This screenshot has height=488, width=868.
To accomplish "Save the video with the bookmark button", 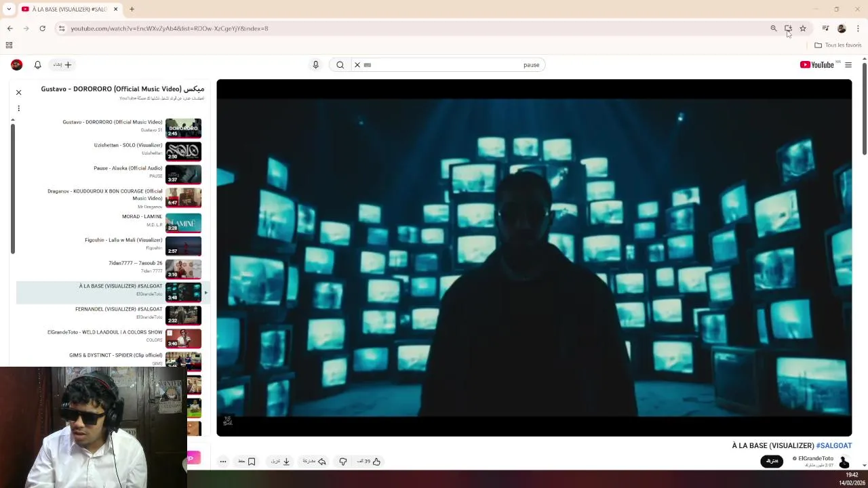I will click(x=247, y=462).
